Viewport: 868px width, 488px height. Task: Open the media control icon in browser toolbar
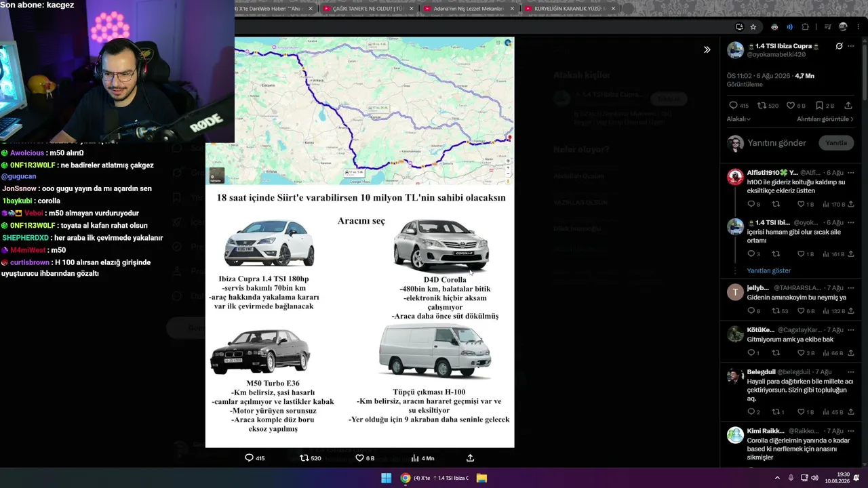click(x=827, y=27)
